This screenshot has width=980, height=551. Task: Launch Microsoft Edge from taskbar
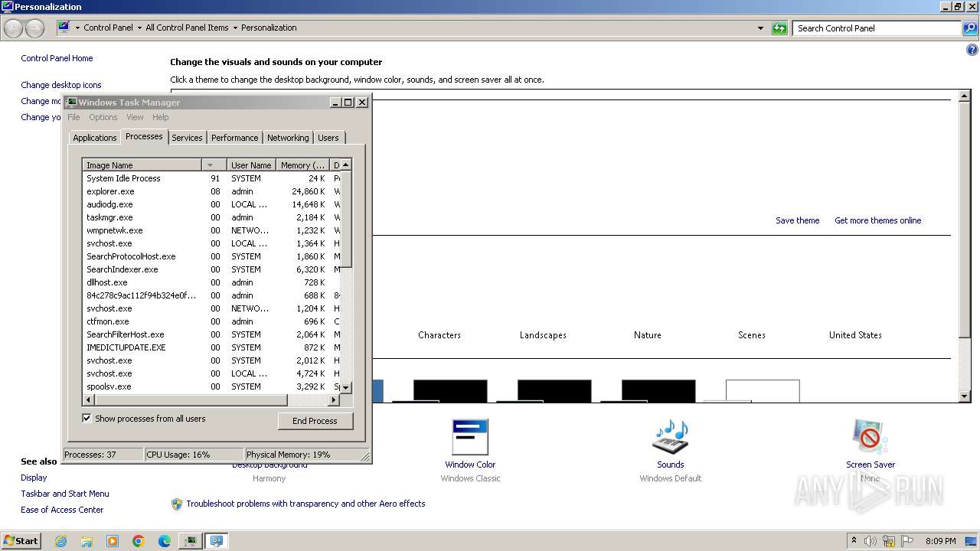pos(165,541)
